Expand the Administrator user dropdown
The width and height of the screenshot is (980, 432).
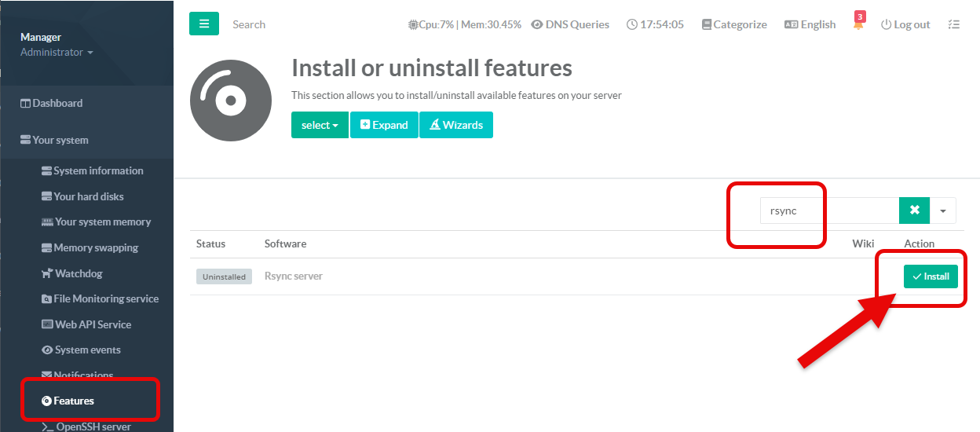57,53
